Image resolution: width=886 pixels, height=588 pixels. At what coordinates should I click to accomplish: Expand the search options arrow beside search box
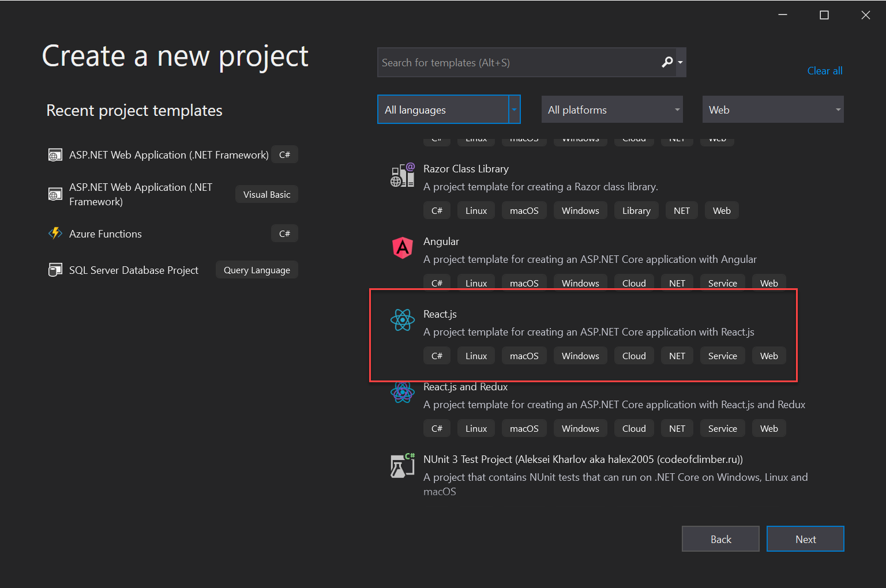tap(680, 62)
